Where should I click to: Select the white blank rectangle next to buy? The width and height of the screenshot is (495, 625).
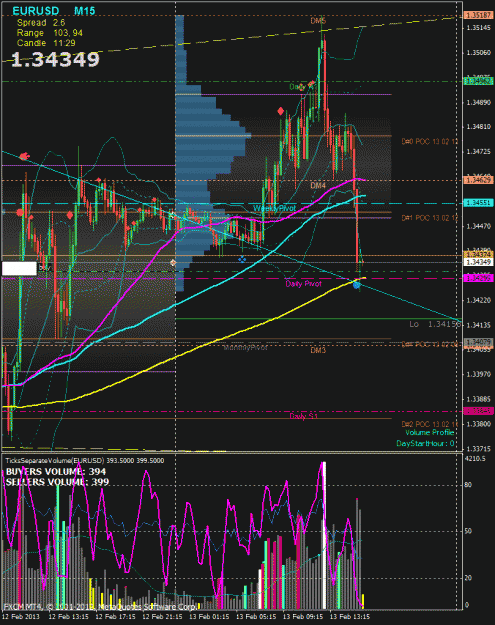tap(19, 268)
